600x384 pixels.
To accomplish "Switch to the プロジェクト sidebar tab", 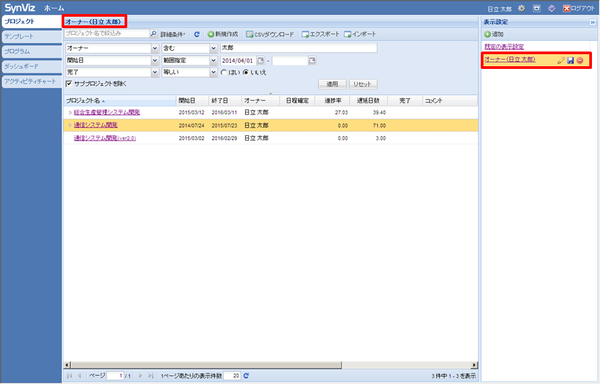I will click(x=31, y=22).
